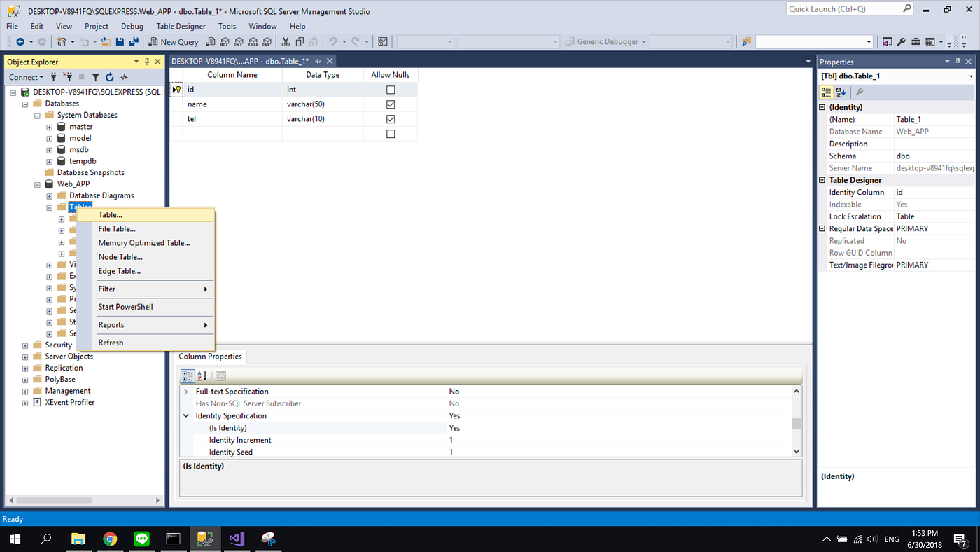Uncheck Allow Nulls for the tel column

390,118
